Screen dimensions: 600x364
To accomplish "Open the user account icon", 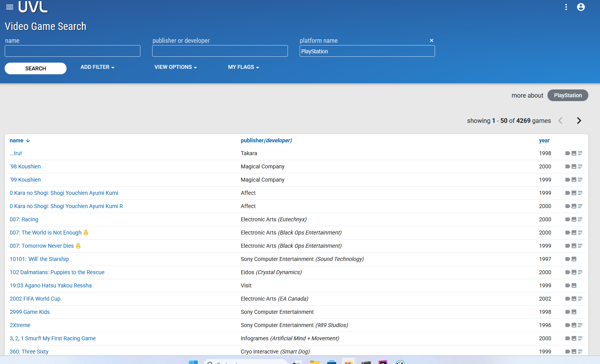I will click(x=581, y=7).
